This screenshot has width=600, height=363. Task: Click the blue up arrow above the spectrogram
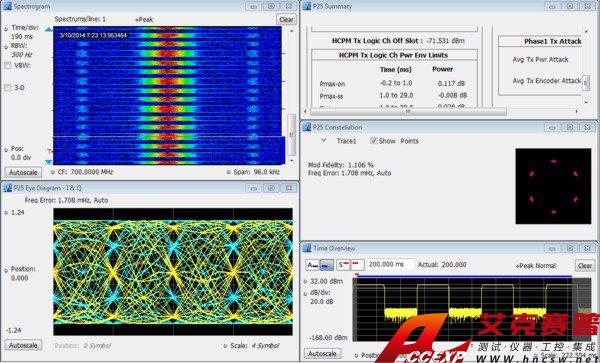pos(48,29)
